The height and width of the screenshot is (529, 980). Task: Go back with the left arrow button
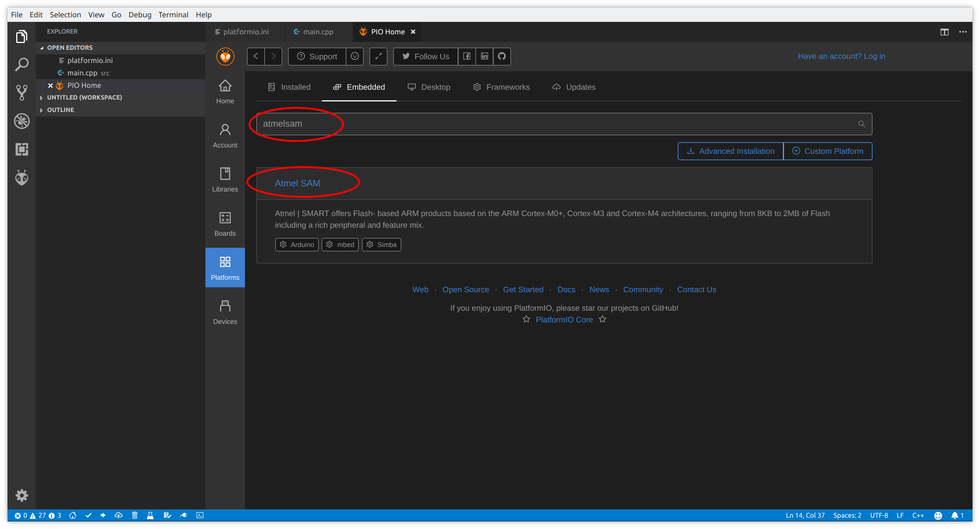coord(256,56)
